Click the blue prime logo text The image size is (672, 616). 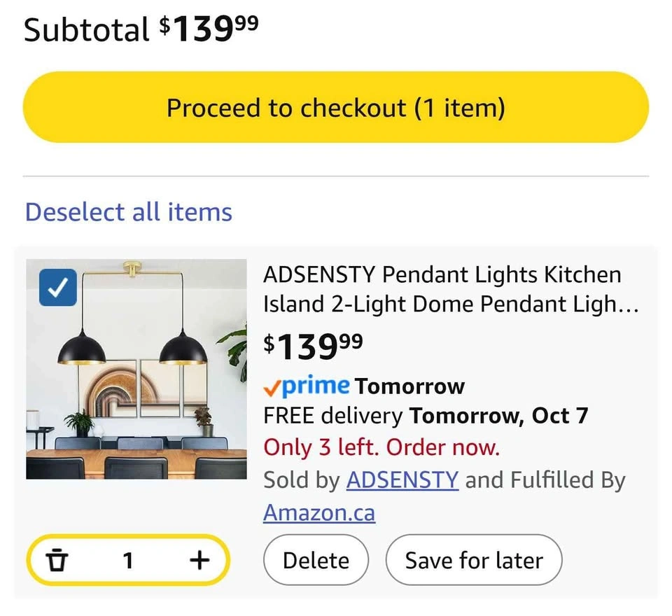coord(316,386)
